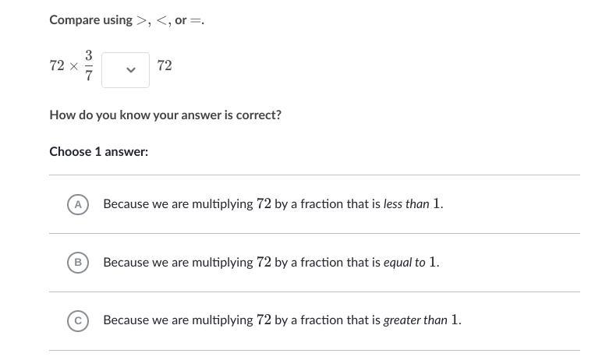The image size is (602, 364).
Task: Choose the answer mentioning 'greater than 1'
Action: [282, 320]
